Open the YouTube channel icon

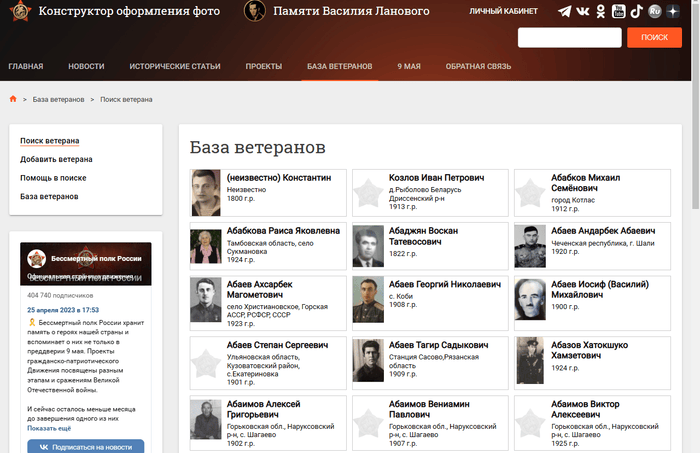tap(619, 11)
